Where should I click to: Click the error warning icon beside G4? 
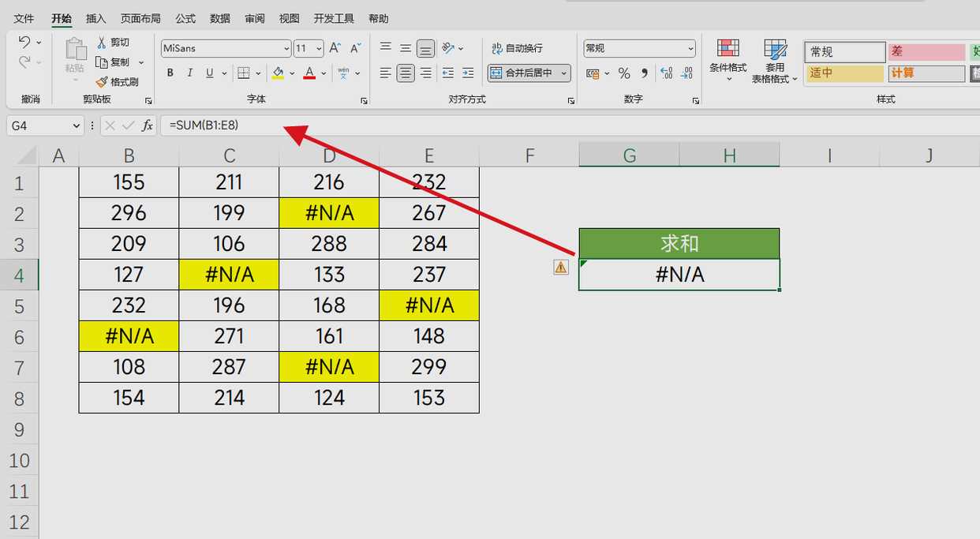point(560,268)
